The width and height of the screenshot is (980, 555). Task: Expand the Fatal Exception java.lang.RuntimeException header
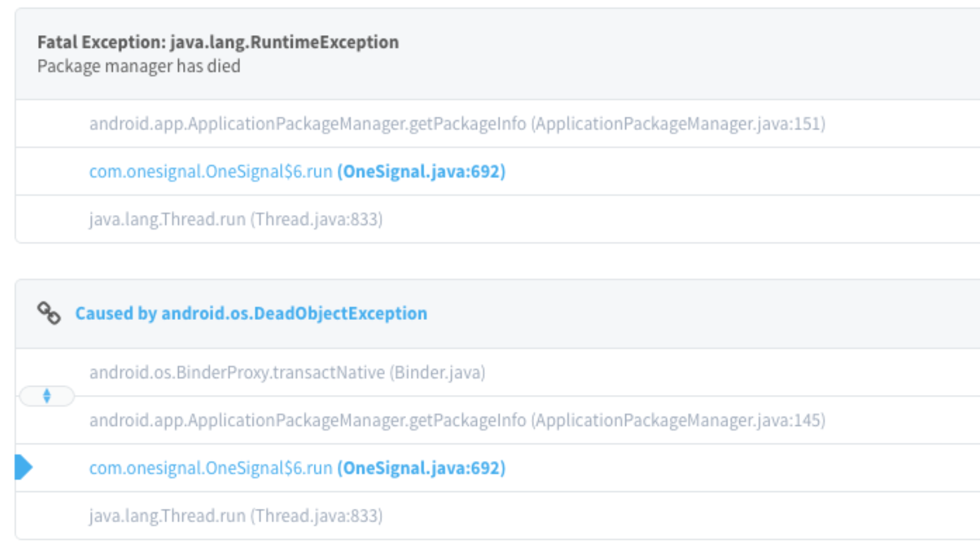point(218,42)
